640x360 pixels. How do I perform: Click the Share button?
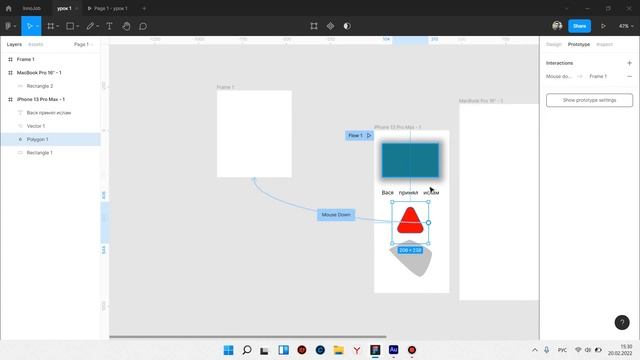click(580, 26)
